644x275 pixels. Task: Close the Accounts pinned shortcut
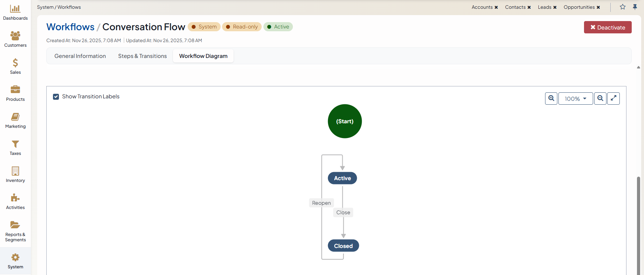point(496,7)
